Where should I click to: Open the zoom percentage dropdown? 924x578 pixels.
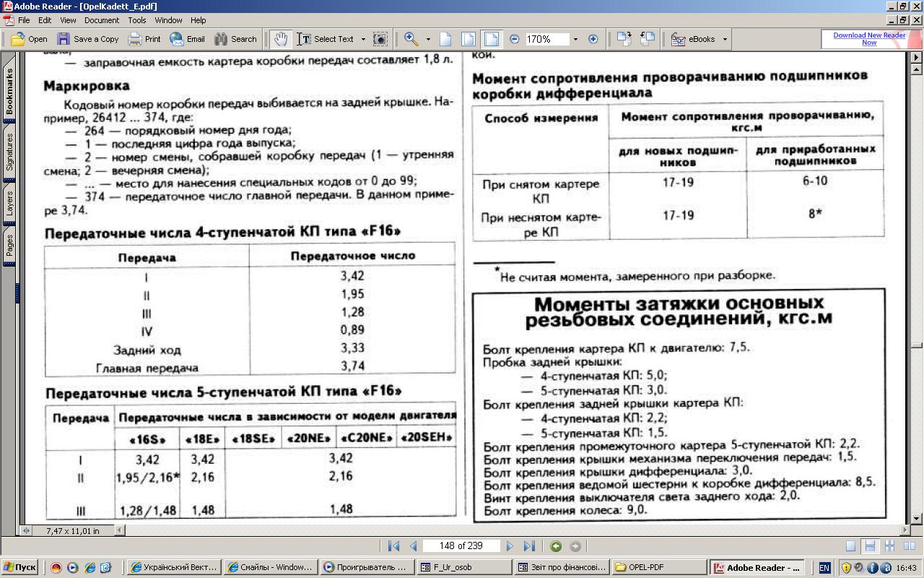[x=575, y=39]
